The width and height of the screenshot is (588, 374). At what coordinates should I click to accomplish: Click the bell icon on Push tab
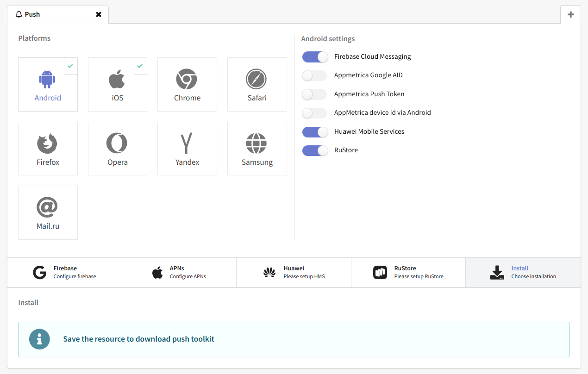pos(19,14)
